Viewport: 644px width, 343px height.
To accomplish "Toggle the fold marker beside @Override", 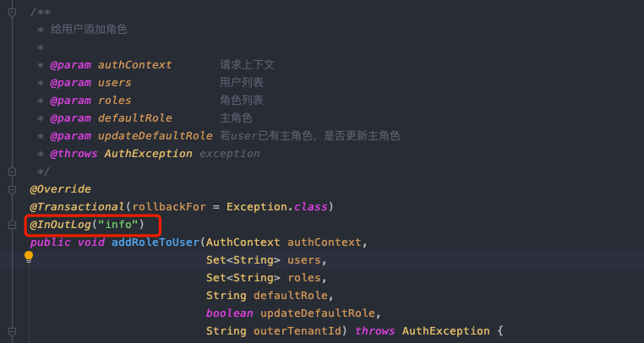I will coord(13,189).
